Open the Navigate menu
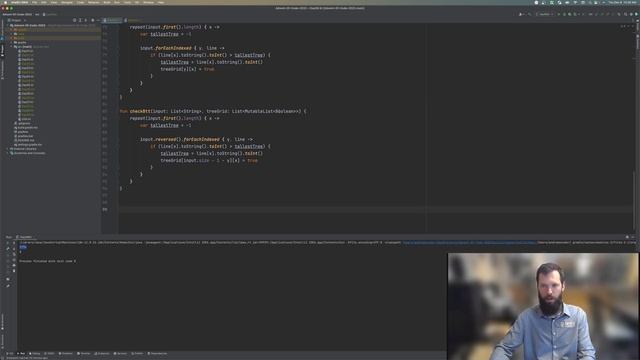The height and width of the screenshot is (360, 640). pos(67,2)
